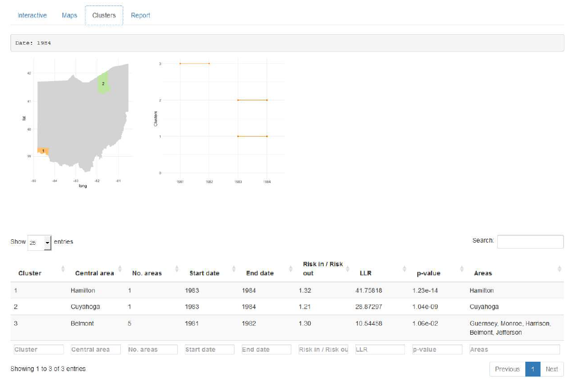
Task: Switch to the Interactive tab
Action: click(x=33, y=15)
